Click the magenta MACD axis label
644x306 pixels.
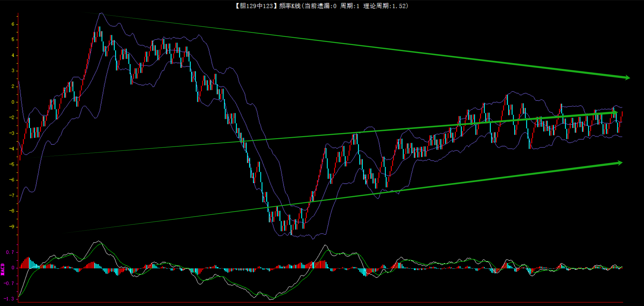point(3,269)
